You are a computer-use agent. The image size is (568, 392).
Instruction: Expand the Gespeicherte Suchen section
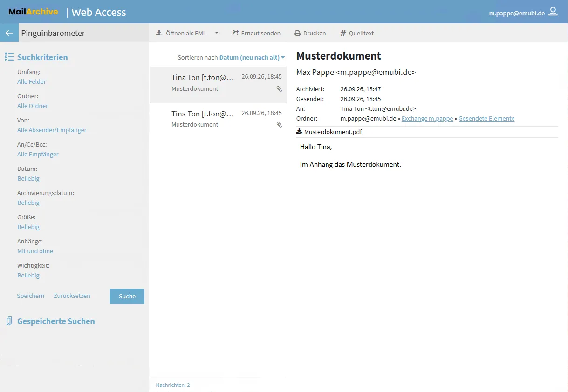(56, 321)
